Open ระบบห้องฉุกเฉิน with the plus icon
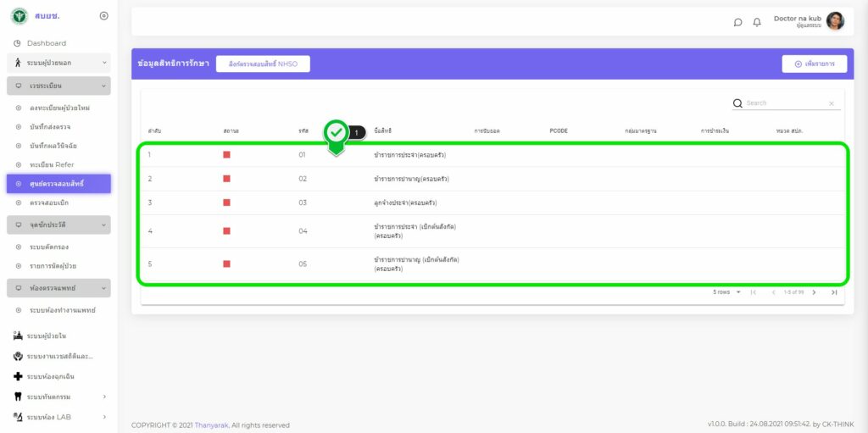Screen dimensions: 868x433 point(18,376)
